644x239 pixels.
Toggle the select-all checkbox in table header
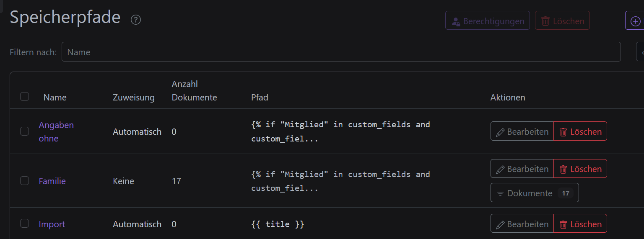25,97
